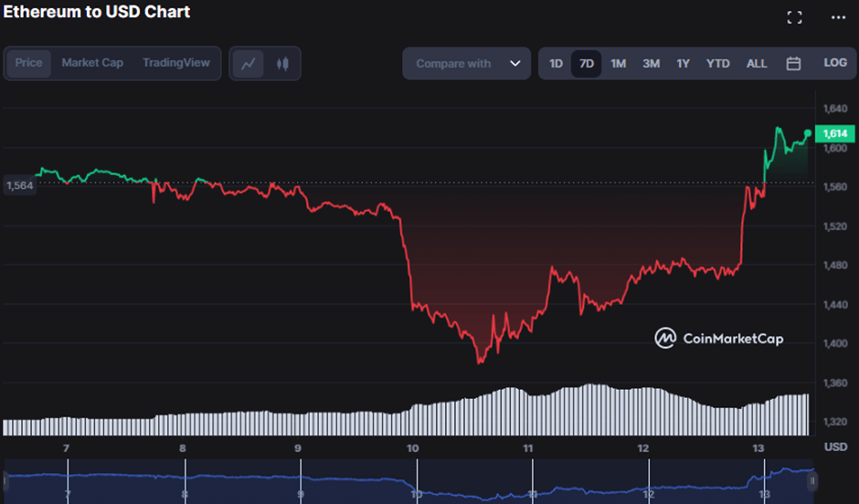Click the green 1,614 current price label
This screenshot has width=859, height=504.
pyautogui.click(x=835, y=133)
